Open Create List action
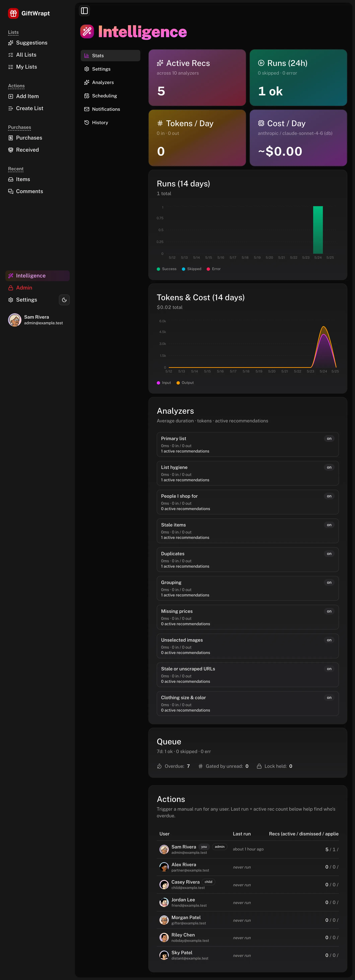This screenshot has width=355, height=980. 37,108
